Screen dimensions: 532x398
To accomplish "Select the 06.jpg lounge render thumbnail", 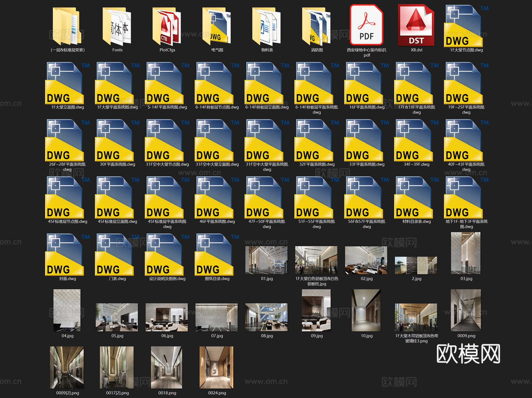I will (x=167, y=317).
